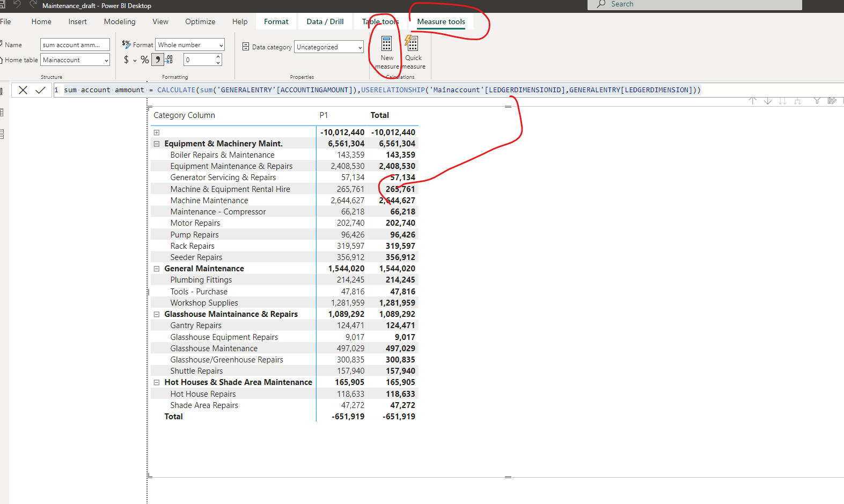Select the Workshop Supplies row
This screenshot has width=844, height=504.
[204, 303]
